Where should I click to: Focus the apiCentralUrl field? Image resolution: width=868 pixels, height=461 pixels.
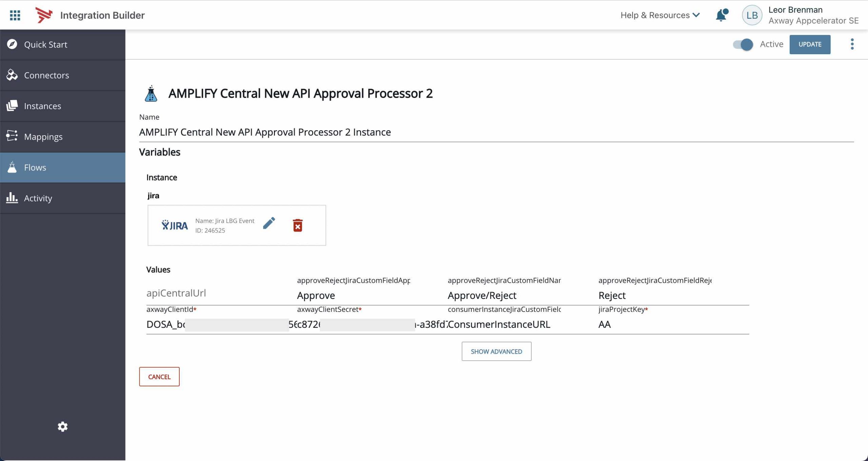pyautogui.click(x=221, y=293)
